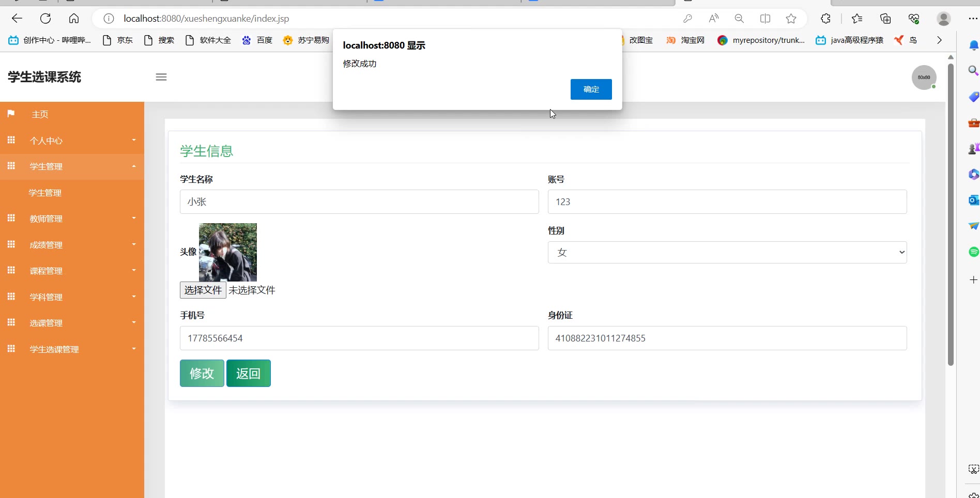The height and width of the screenshot is (498, 980).
Task: Click the user avatar in page header
Action: [x=924, y=77]
